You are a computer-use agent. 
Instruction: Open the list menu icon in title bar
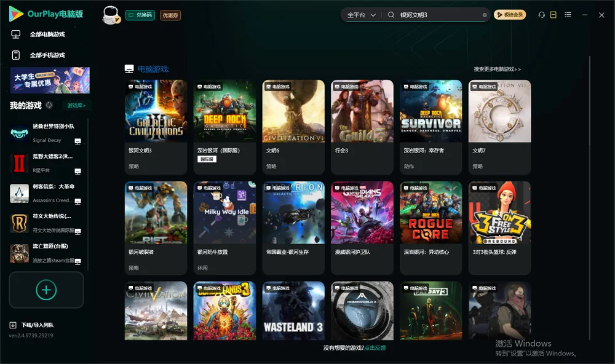coord(568,15)
